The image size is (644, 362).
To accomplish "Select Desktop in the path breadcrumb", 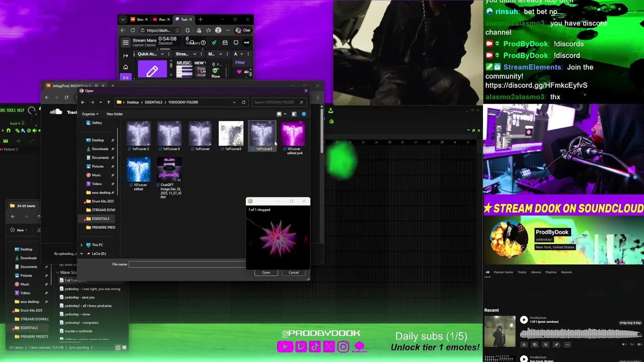I will pos(133,102).
